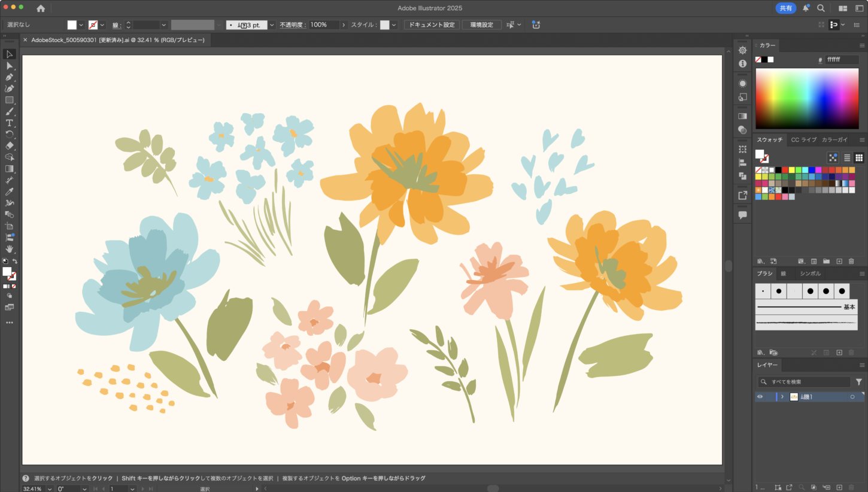Select the Hand tool
This screenshot has height=492, width=868.
pos(10,249)
